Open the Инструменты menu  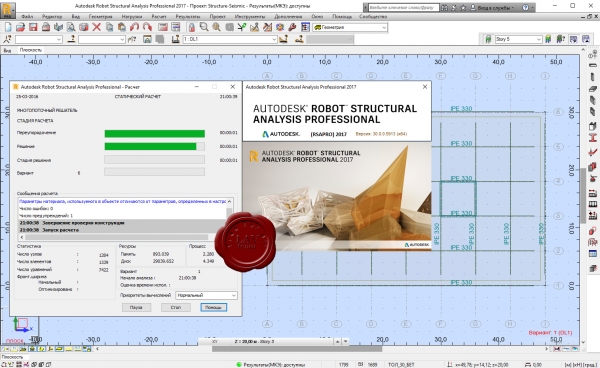tap(250, 16)
